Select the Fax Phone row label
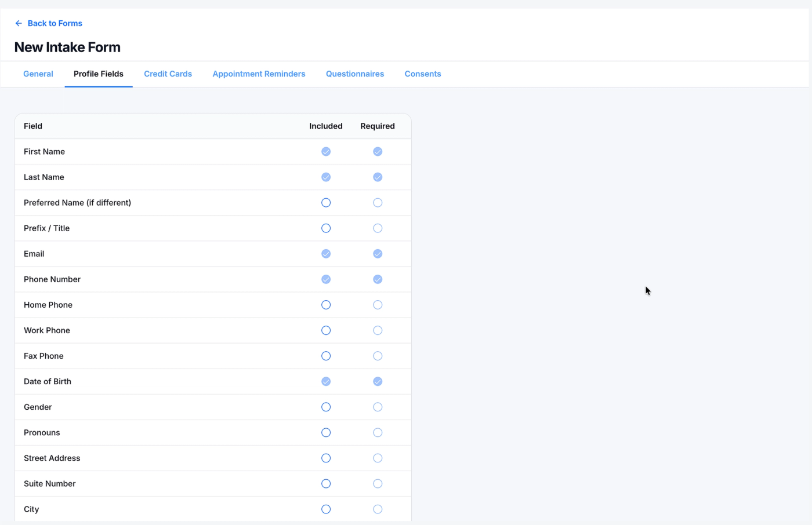 43,356
